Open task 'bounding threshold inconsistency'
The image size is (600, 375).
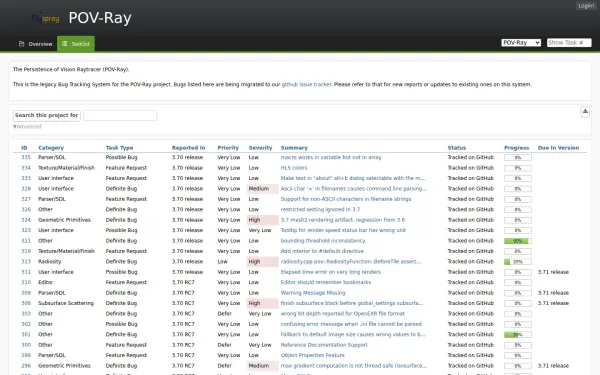pos(323,241)
